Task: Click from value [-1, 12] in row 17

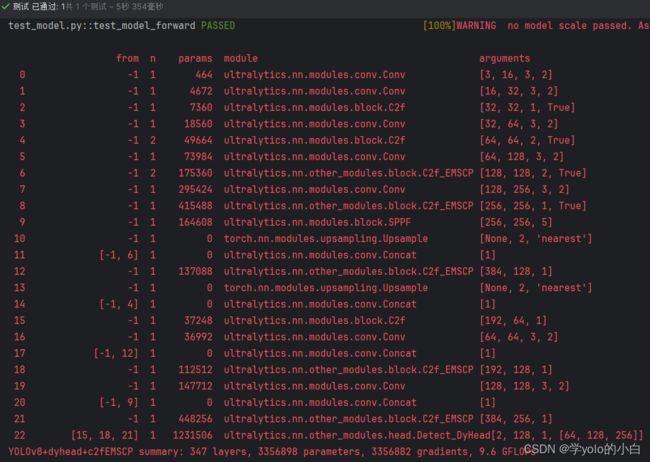Action: (x=116, y=353)
